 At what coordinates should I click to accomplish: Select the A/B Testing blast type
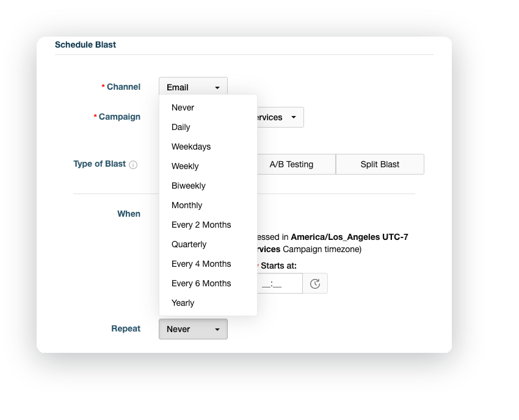pyautogui.click(x=296, y=164)
